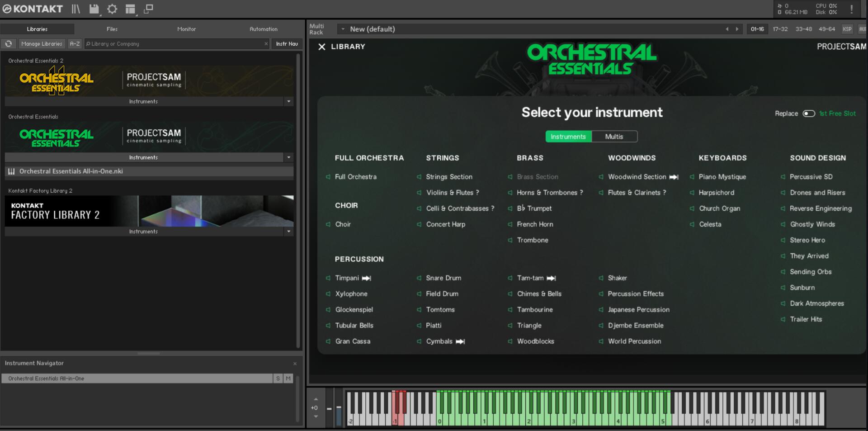Select rack page 17-32
The width and height of the screenshot is (868, 431).
click(x=780, y=29)
